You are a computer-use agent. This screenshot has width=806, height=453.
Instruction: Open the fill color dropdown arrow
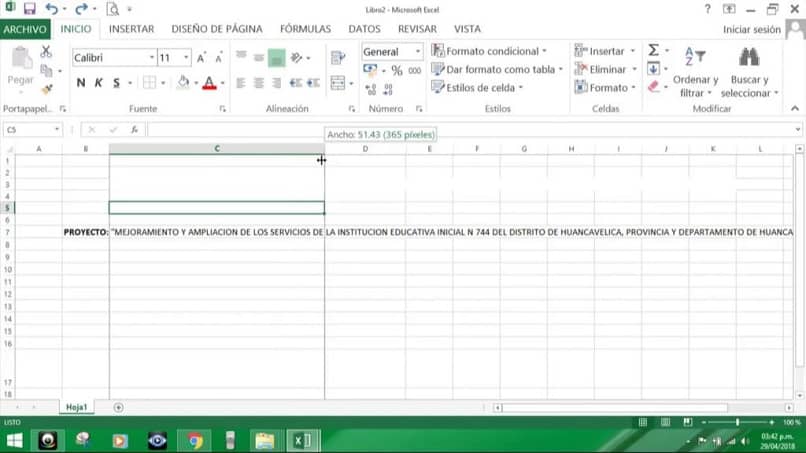pyautogui.click(x=196, y=83)
